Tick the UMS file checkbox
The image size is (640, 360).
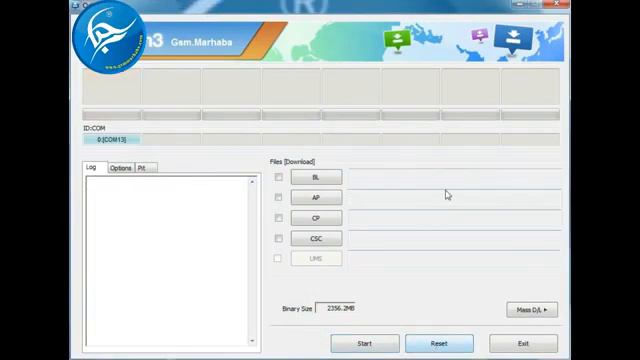pos(278,258)
